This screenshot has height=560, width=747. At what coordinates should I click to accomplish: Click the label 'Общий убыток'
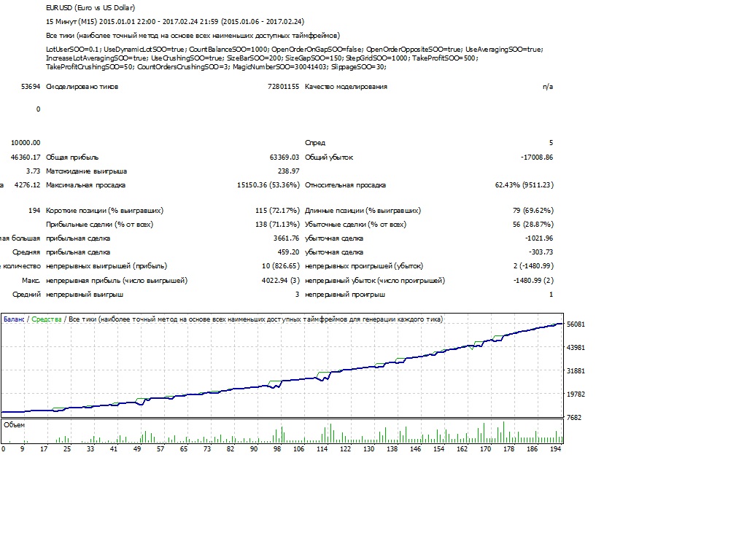pos(329,157)
